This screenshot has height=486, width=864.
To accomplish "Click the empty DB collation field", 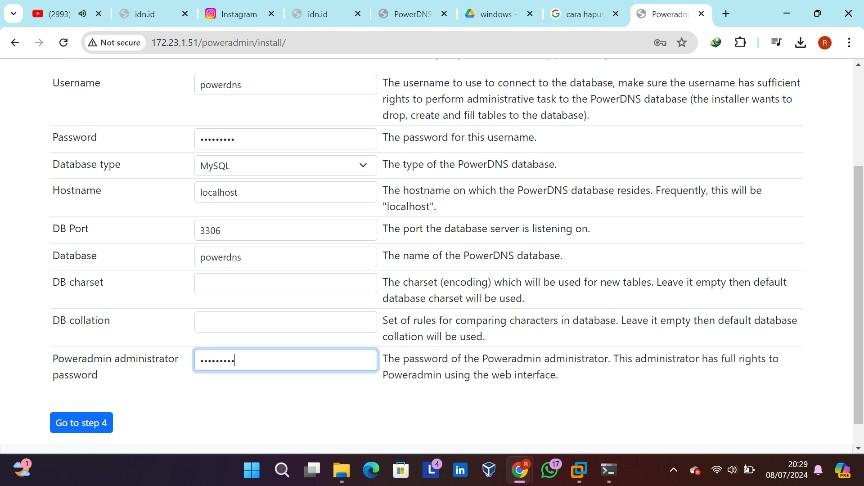I will pyautogui.click(x=285, y=322).
